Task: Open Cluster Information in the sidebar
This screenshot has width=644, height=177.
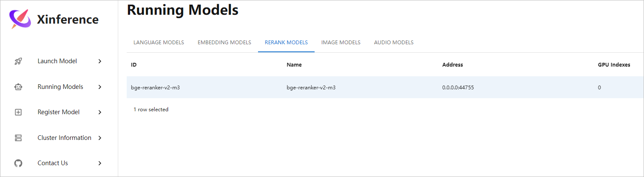Action: (64, 138)
